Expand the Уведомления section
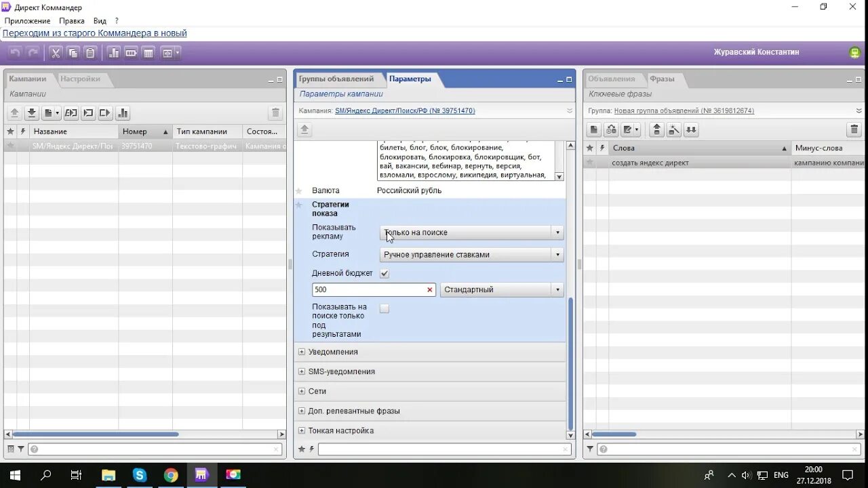This screenshot has width=868, height=488. click(x=302, y=352)
